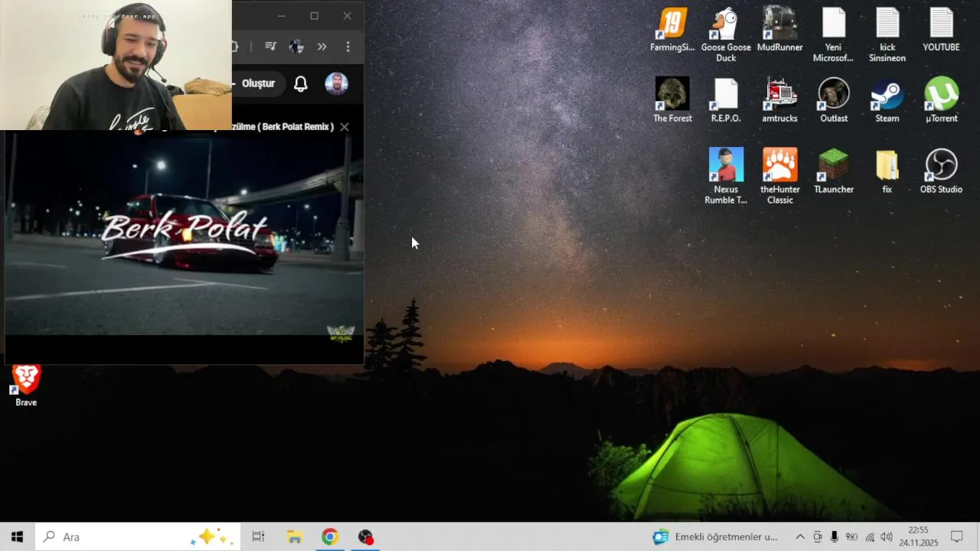The height and width of the screenshot is (551, 980).
Task: Switch to Chrome on the taskbar
Action: (330, 536)
